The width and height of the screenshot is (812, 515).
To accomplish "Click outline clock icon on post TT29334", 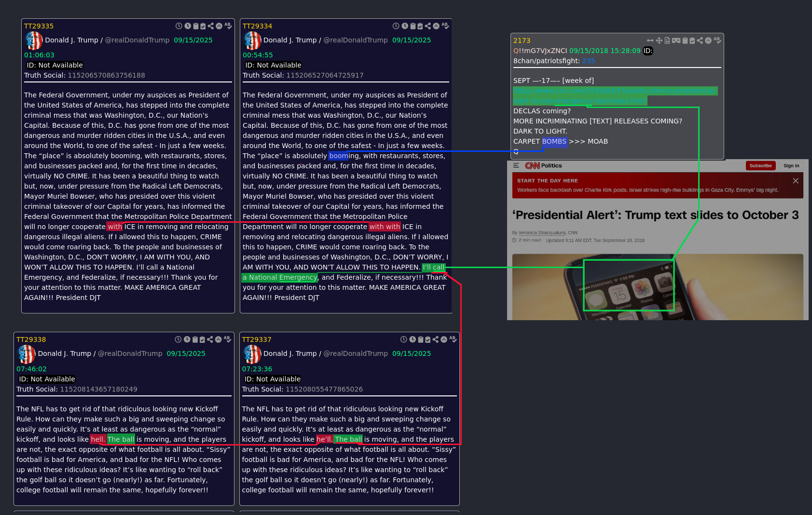I will click(x=396, y=26).
